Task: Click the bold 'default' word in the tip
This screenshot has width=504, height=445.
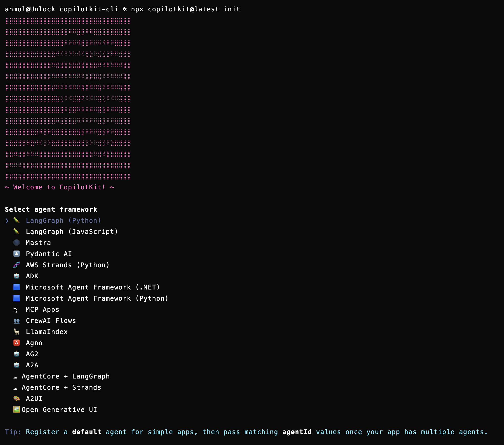Action: pyautogui.click(x=87, y=432)
